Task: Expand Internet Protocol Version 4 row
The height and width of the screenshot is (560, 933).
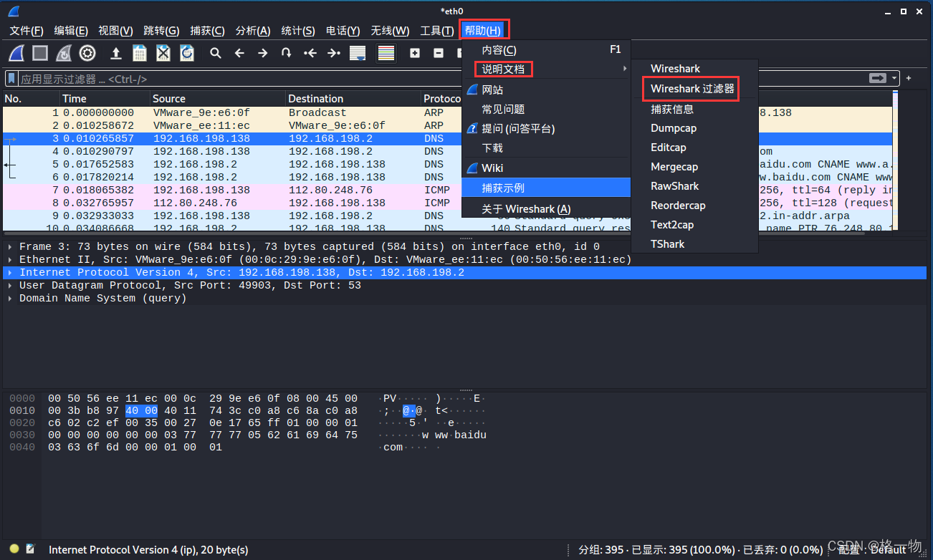Action: click(x=9, y=272)
